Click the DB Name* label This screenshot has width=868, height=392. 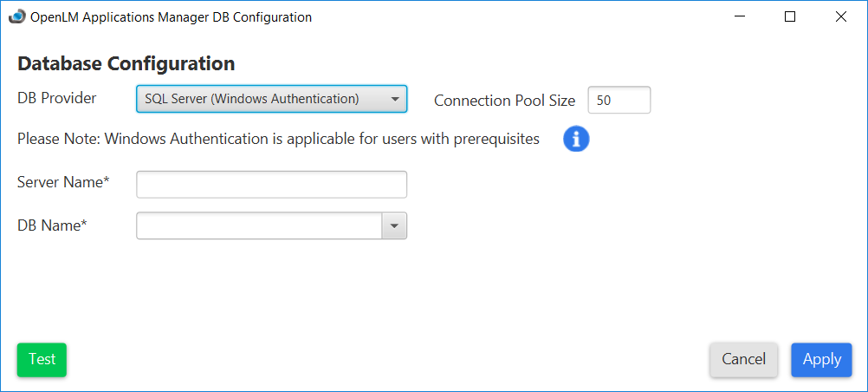pyautogui.click(x=53, y=225)
